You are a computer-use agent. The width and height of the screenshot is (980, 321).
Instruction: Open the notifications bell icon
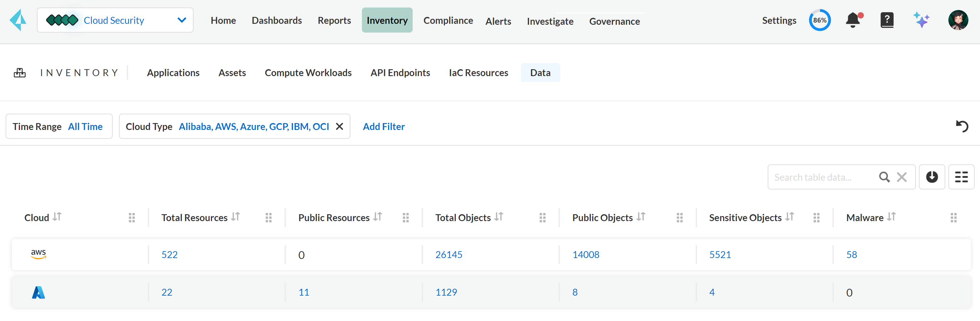click(854, 20)
